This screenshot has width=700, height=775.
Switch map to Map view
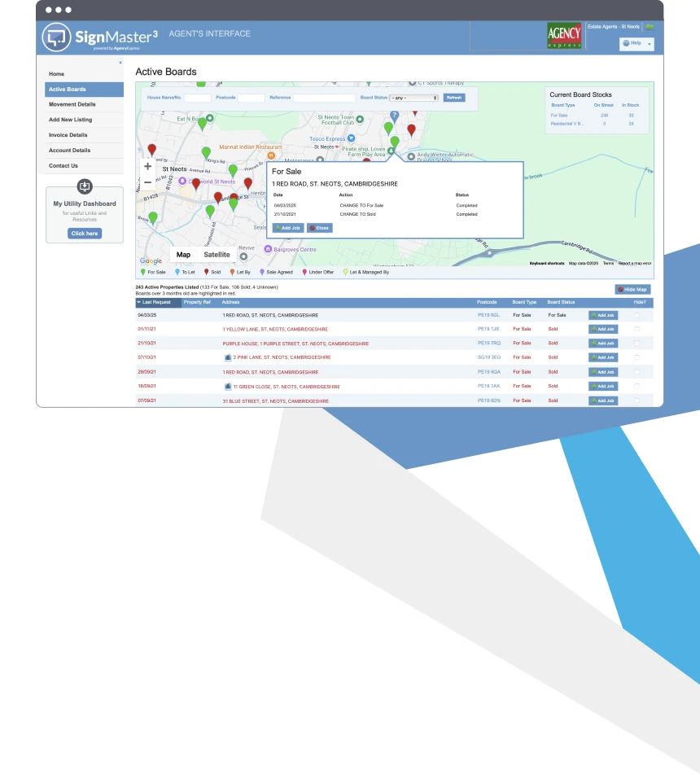click(x=183, y=255)
